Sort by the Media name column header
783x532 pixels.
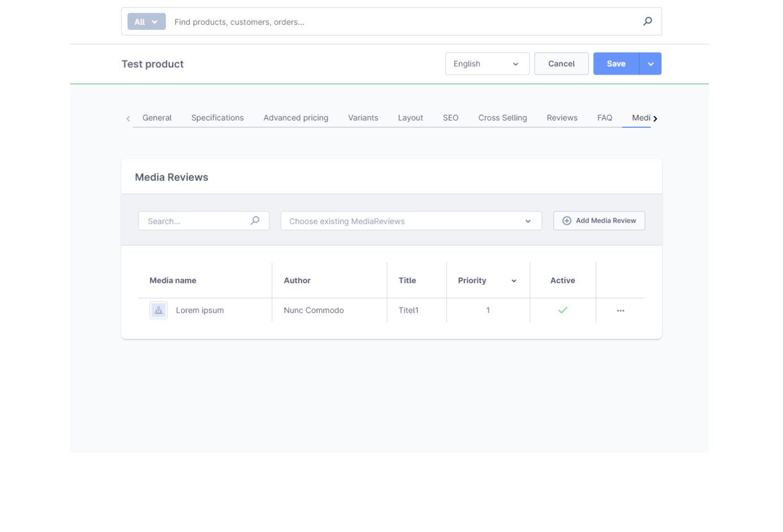pyautogui.click(x=173, y=280)
